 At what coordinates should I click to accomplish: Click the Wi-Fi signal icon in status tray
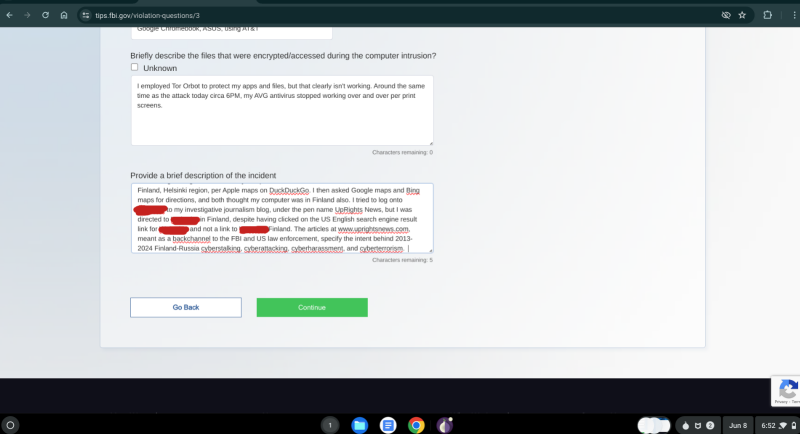[783, 425]
